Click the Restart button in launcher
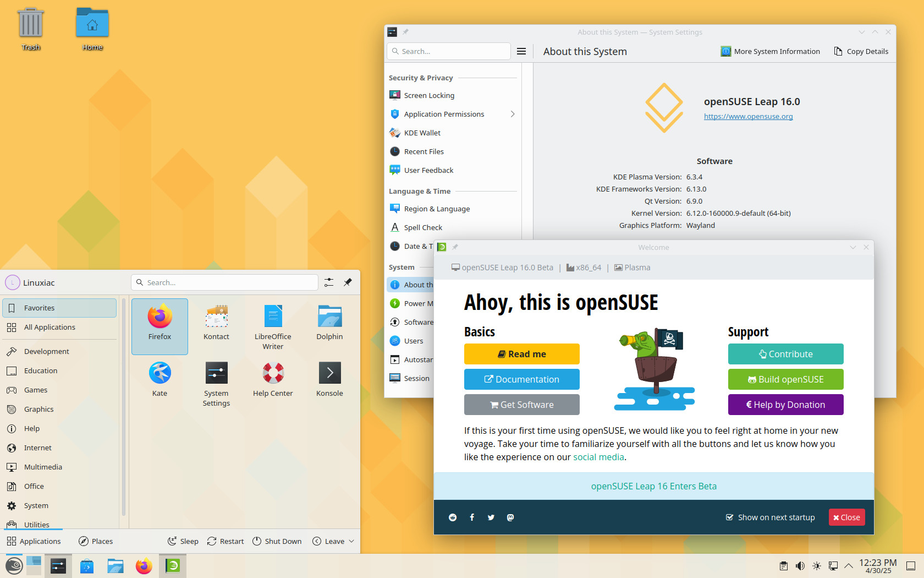 pos(226,541)
